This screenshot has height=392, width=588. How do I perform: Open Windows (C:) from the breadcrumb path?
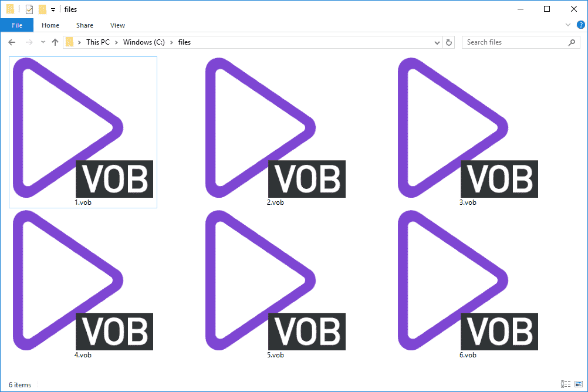click(143, 42)
